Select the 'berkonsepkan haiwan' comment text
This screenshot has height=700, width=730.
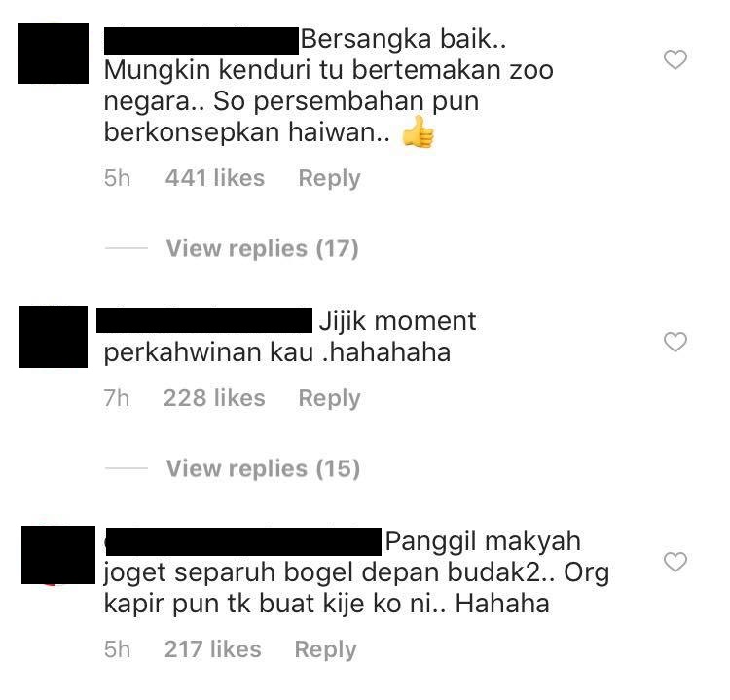247,132
